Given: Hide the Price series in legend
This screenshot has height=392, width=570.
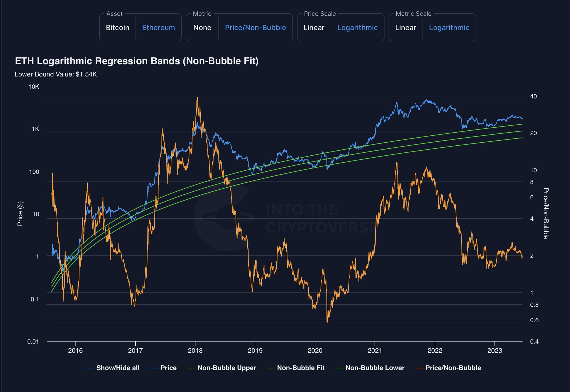Looking at the screenshot, I should (x=168, y=368).
